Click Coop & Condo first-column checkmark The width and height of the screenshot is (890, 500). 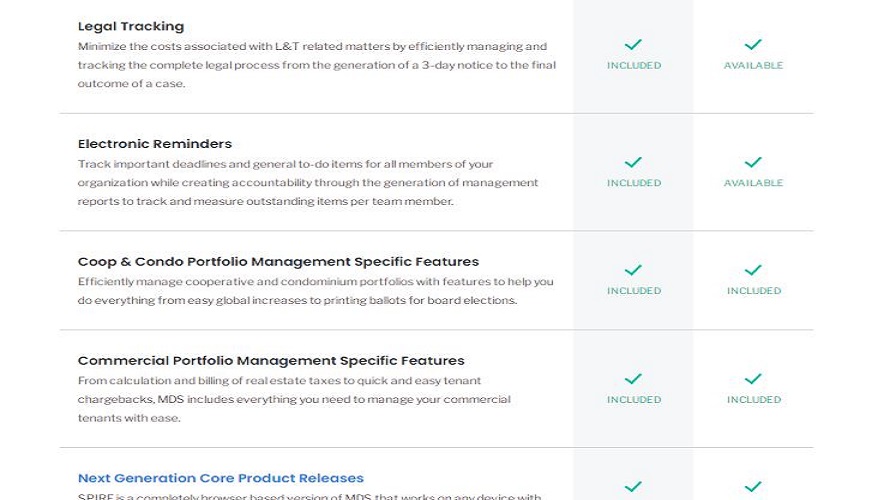633,270
